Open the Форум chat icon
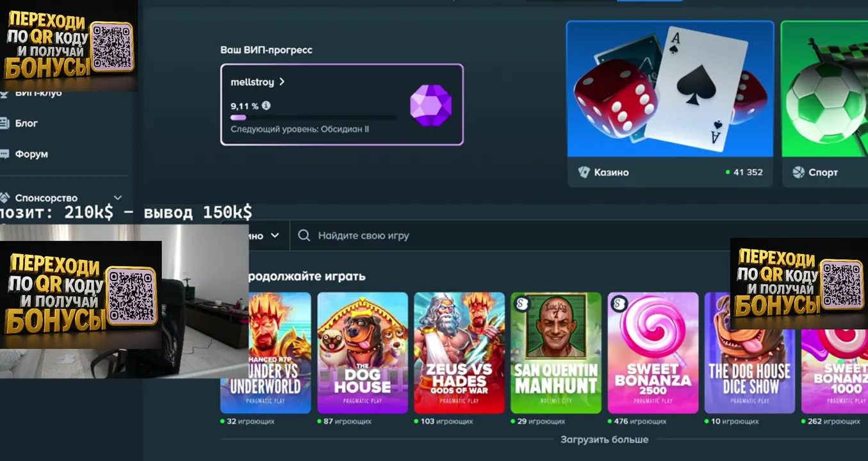Viewport: 868px width, 461px height. [x=4, y=154]
